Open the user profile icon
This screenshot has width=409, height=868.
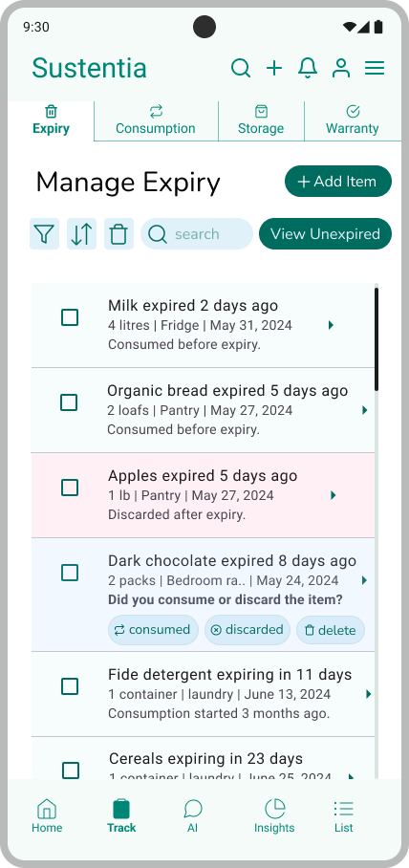click(341, 68)
